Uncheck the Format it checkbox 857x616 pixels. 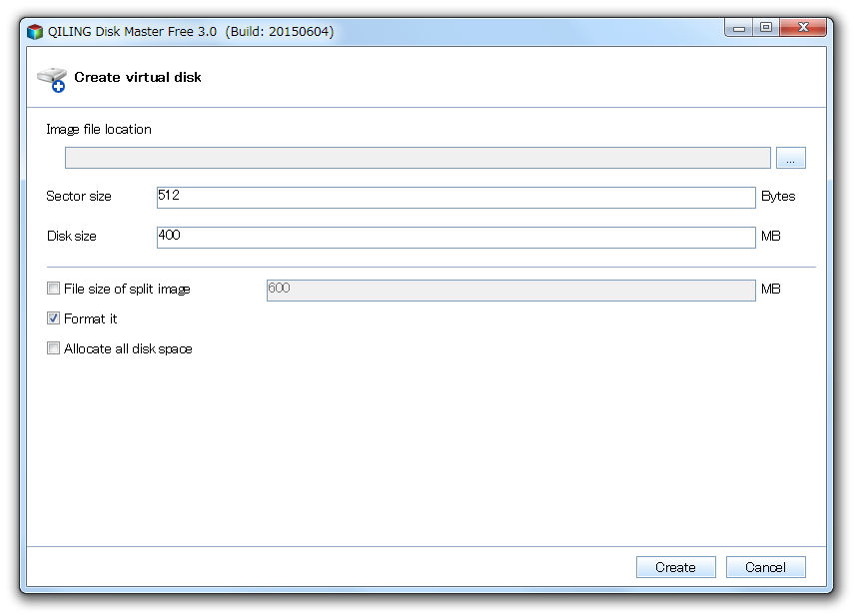53,318
